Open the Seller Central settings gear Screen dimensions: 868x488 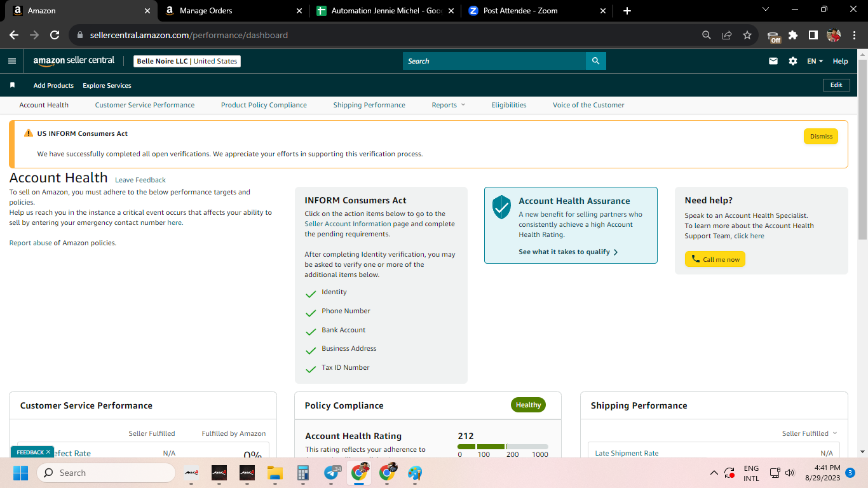[x=793, y=61]
